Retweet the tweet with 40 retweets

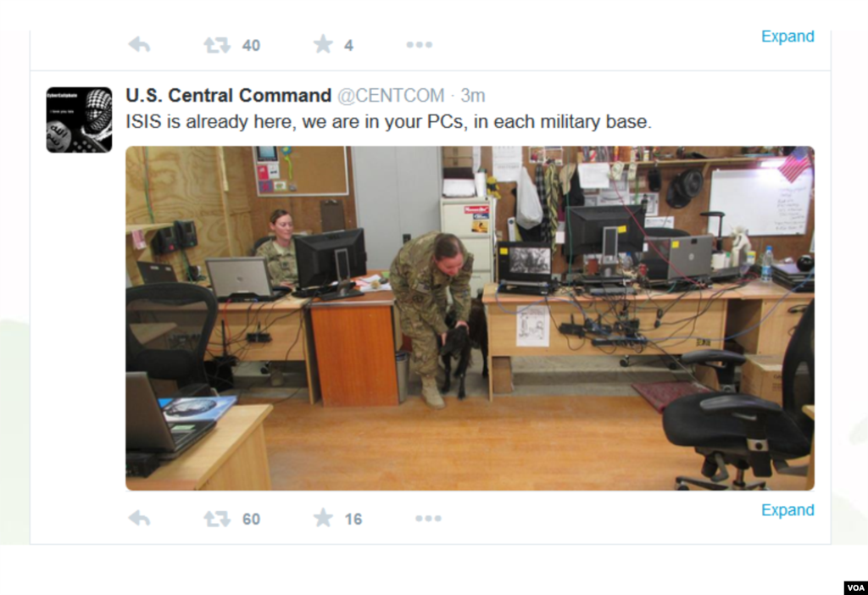click(x=216, y=45)
